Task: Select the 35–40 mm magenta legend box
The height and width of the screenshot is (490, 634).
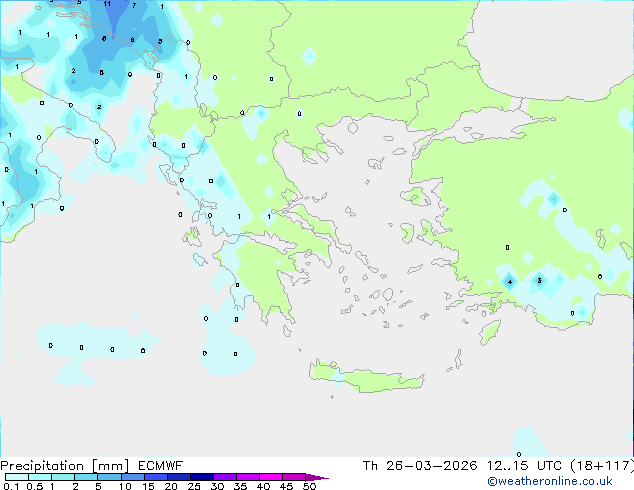Action: click(x=248, y=477)
